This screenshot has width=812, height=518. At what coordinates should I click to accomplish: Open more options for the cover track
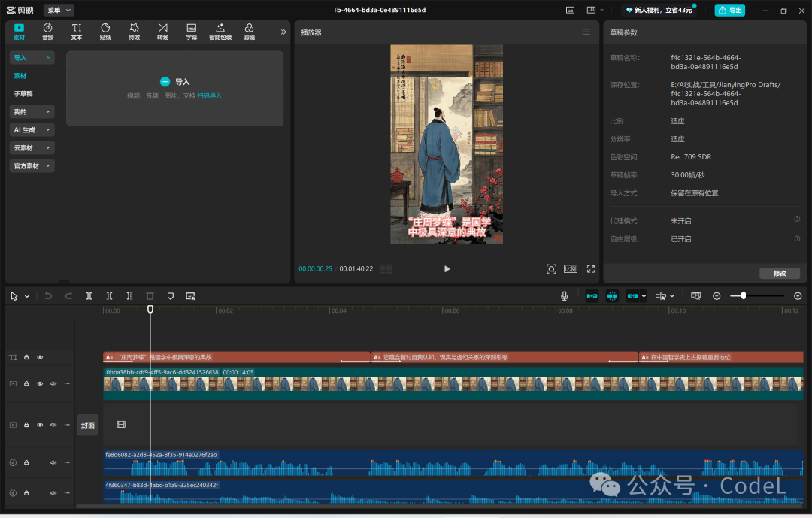tap(67, 425)
